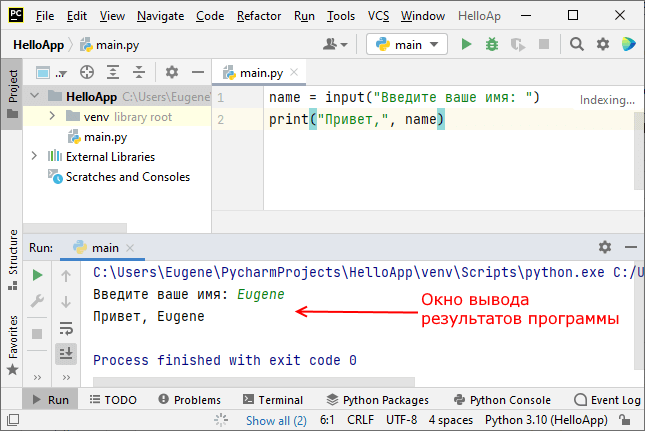Click the Up the stack trace arrow
This screenshot has height=431, width=645.
coord(66,276)
